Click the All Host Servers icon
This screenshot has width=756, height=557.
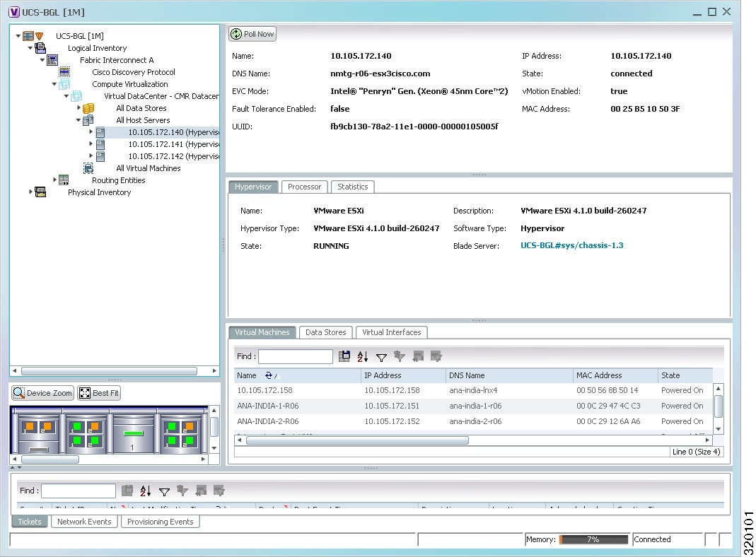coord(88,120)
